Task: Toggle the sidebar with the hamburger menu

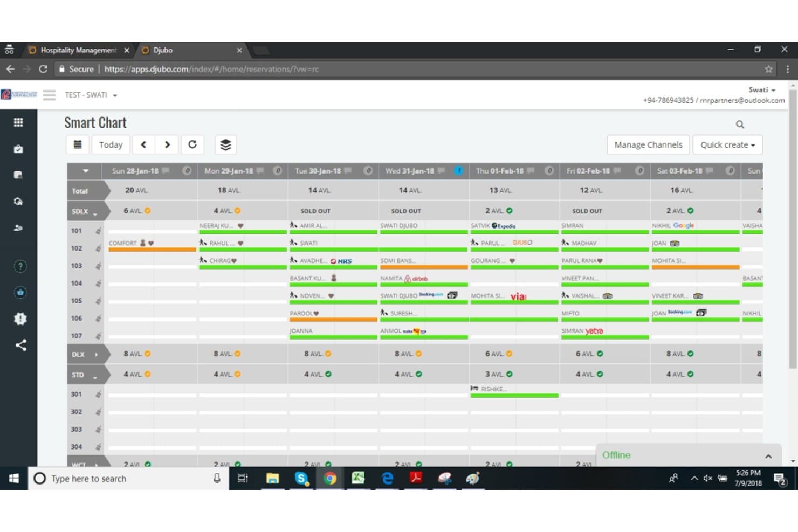Action: [x=50, y=95]
